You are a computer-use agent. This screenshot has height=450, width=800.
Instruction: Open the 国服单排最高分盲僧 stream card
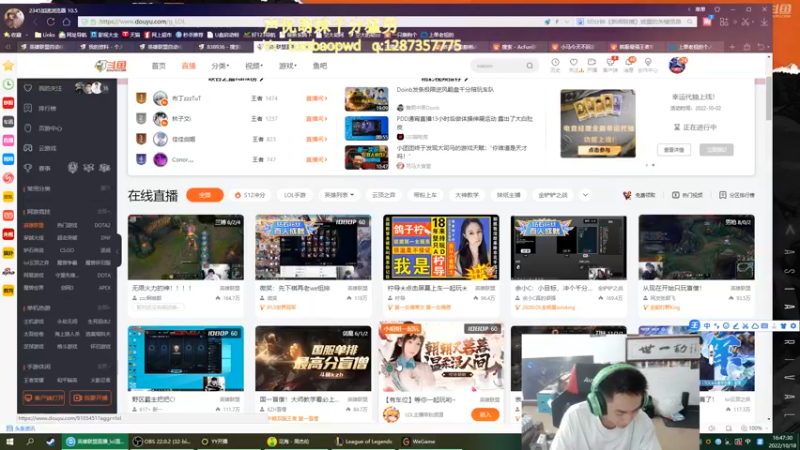[x=313, y=359]
